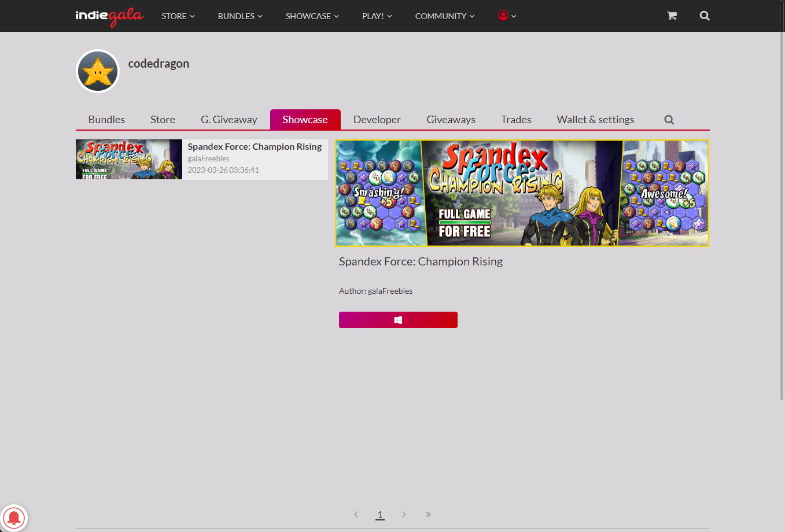Screen dimensions: 785x532
Task: Expand the STORE dropdown menu
Action: 178,16
